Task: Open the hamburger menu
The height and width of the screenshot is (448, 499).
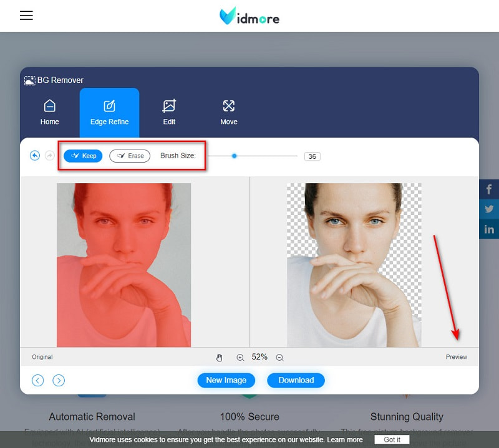Action: (x=26, y=16)
